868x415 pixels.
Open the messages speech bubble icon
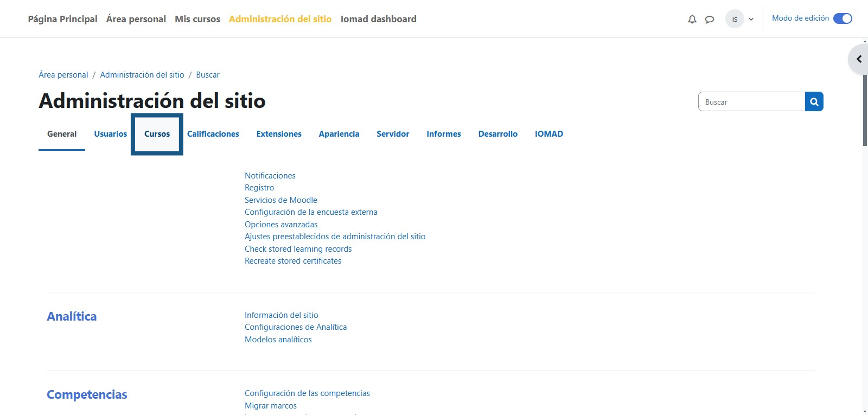709,20
